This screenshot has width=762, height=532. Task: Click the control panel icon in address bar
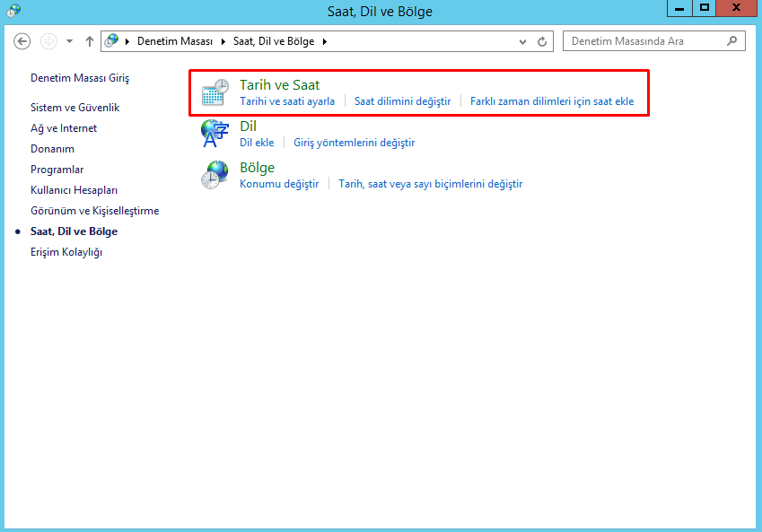(x=112, y=40)
